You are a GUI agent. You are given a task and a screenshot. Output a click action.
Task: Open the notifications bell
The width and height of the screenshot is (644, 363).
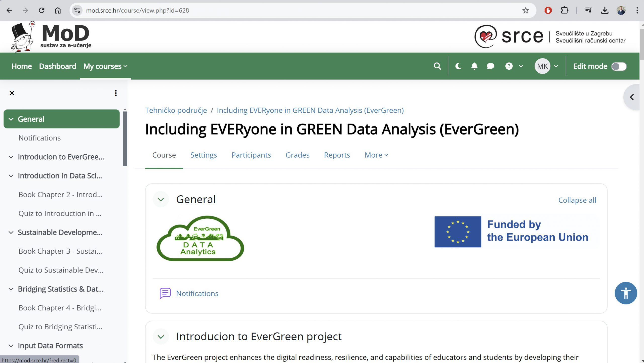(474, 66)
